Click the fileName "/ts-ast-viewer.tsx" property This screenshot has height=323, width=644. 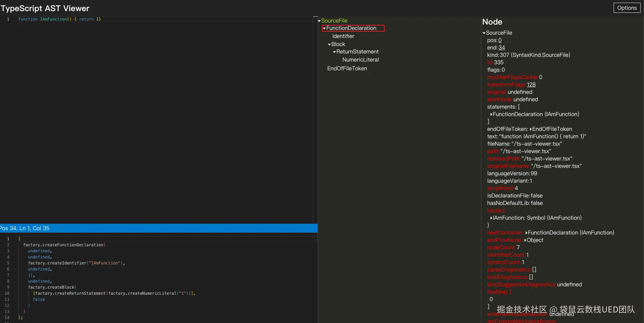click(x=524, y=144)
